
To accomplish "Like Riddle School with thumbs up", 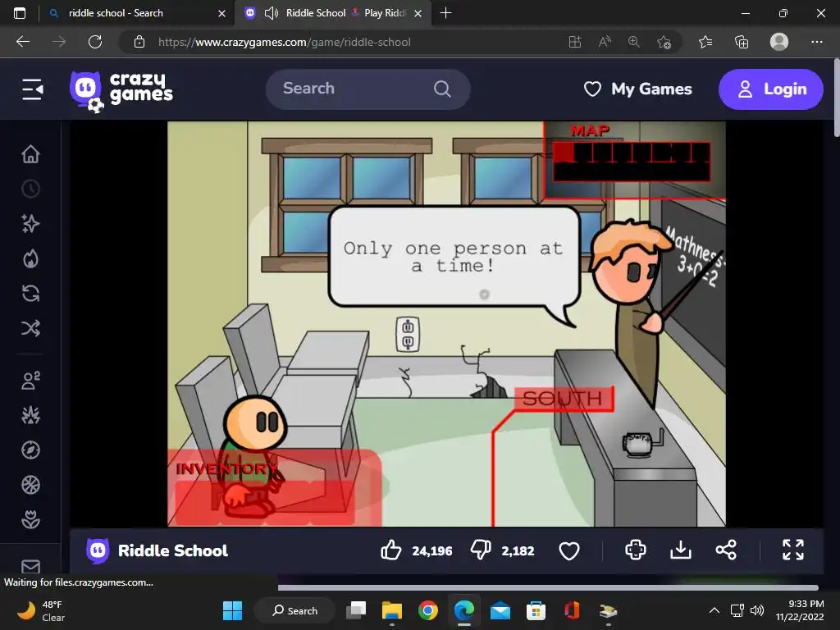I will click(391, 550).
